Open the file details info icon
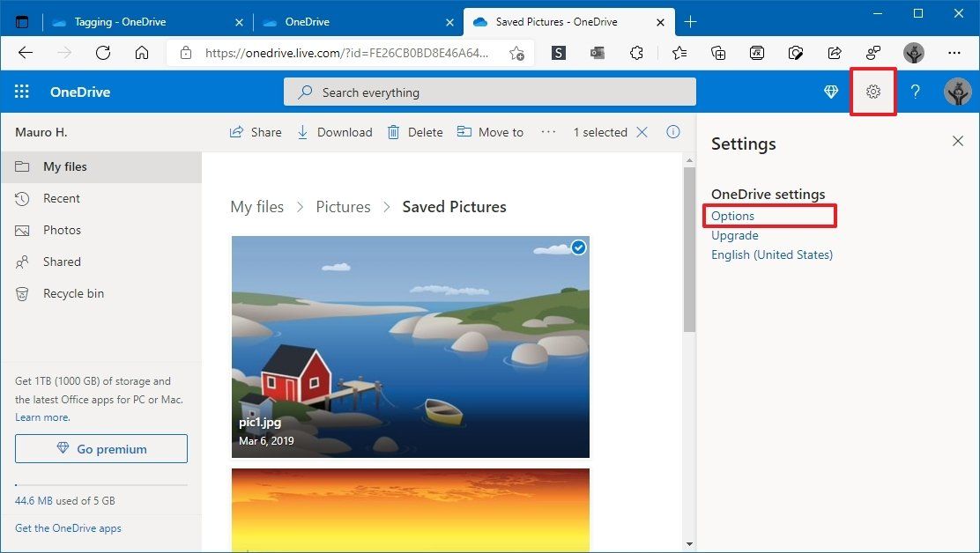 [x=673, y=131]
